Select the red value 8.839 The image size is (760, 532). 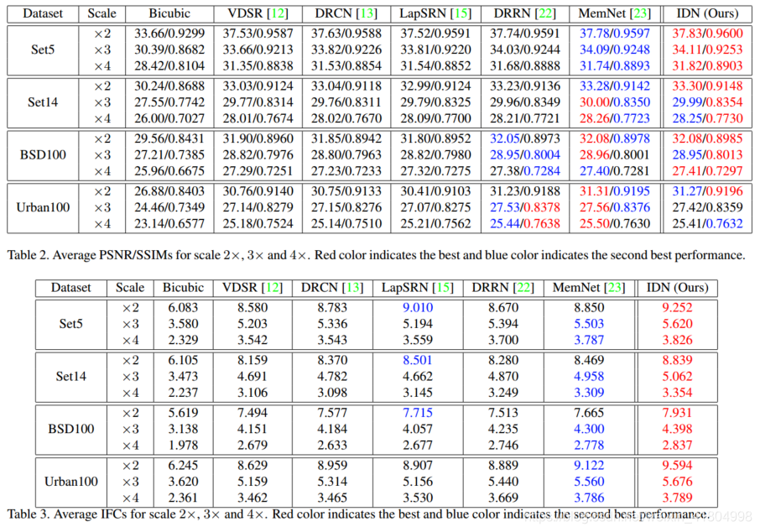(x=677, y=360)
